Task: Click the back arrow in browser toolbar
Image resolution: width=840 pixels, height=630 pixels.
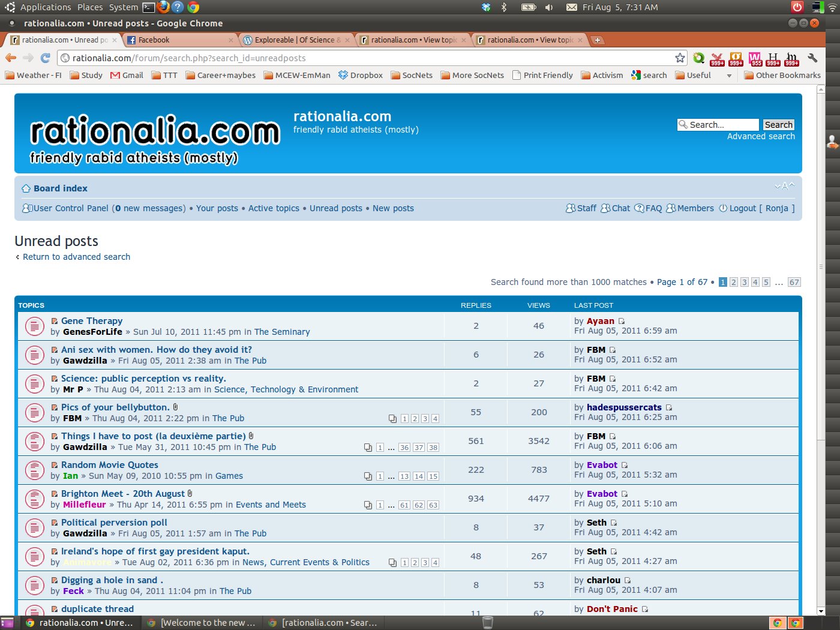Action: pos(11,58)
